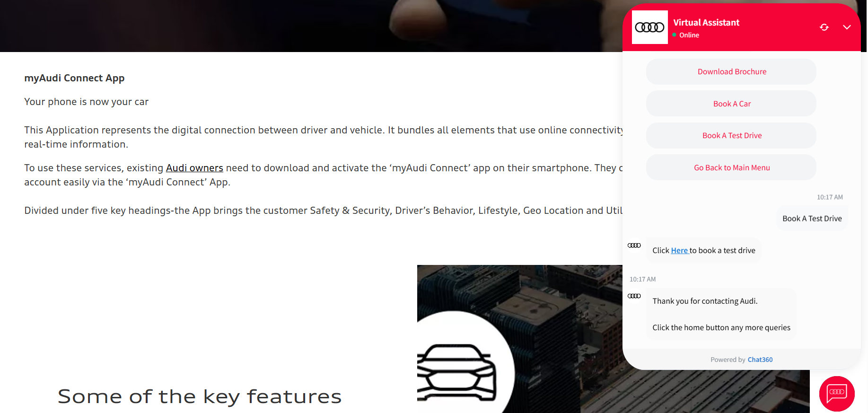Click the restart conversation refresh icon

[824, 27]
